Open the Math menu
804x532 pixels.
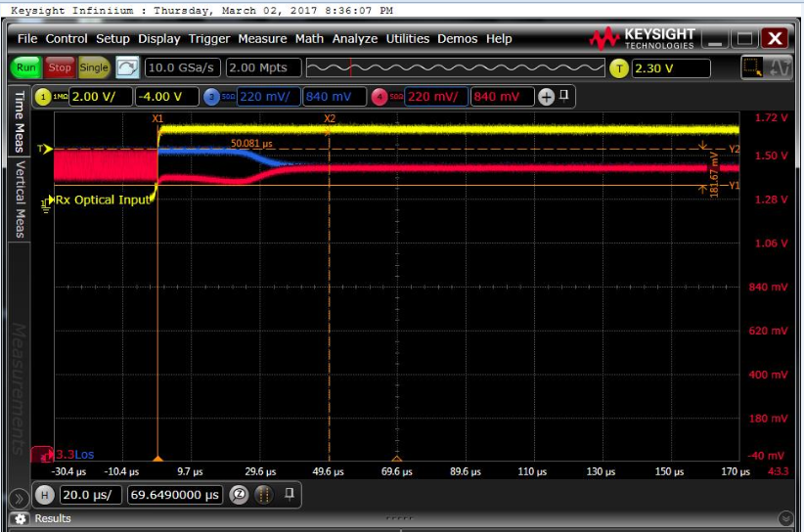pos(309,39)
